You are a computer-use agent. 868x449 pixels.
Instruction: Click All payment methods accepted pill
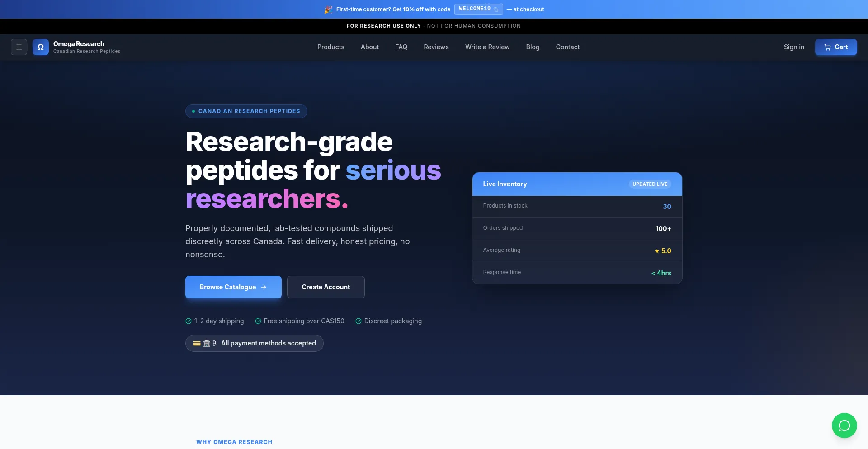point(255,343)
